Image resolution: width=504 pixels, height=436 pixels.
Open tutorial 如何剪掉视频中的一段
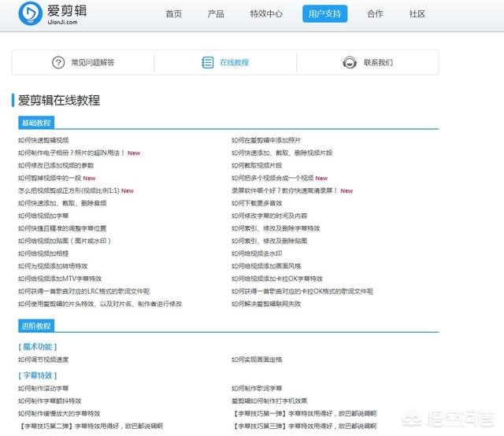tap(50, 178)
